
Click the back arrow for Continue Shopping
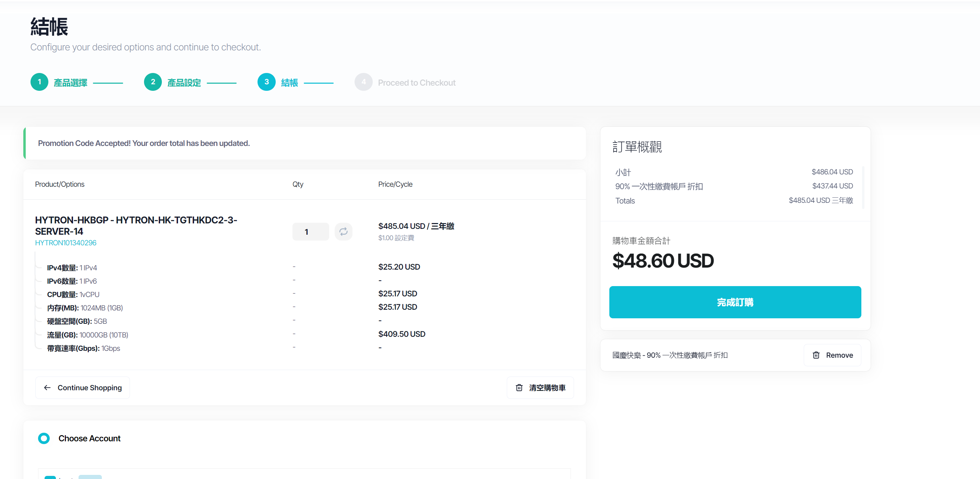coord(47,388)
